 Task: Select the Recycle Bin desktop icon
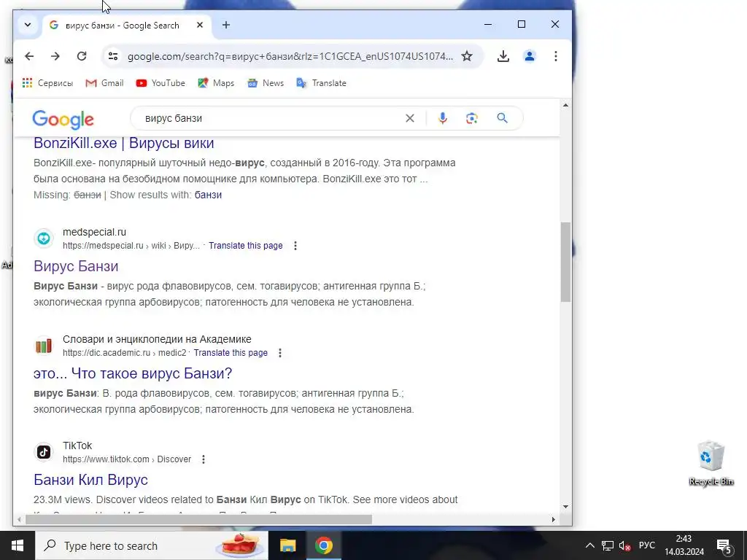[x=711, y=462]
